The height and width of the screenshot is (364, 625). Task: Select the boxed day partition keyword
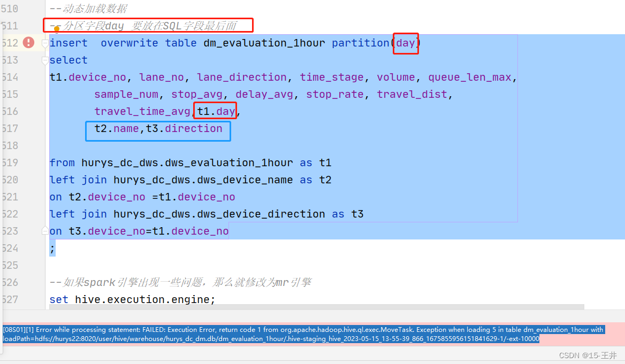405,43
